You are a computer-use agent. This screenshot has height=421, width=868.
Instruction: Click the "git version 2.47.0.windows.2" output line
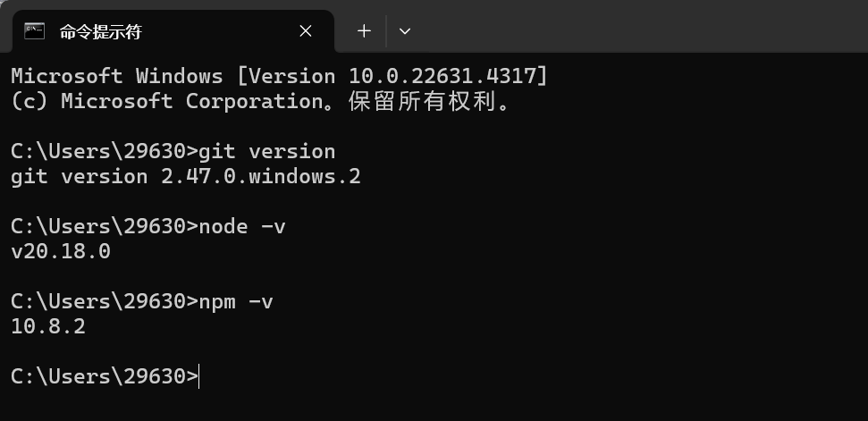[186, 176]
